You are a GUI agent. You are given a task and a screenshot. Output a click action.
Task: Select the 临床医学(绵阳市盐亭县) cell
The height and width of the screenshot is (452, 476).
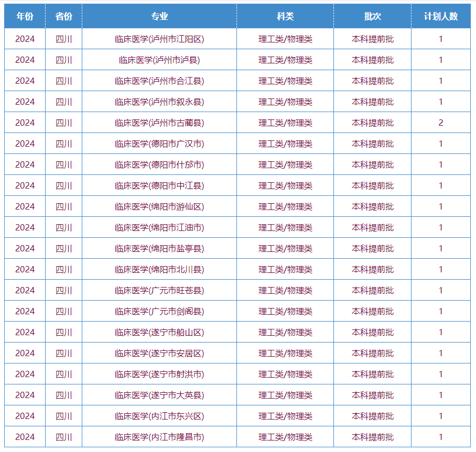[x=159, y=248]
